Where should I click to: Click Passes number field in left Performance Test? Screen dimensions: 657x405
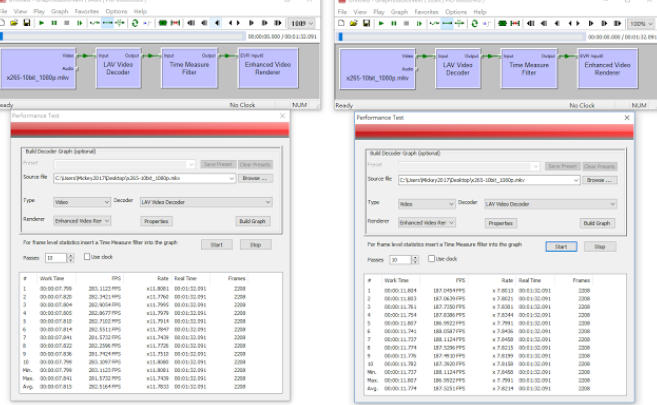coord(56,258)
